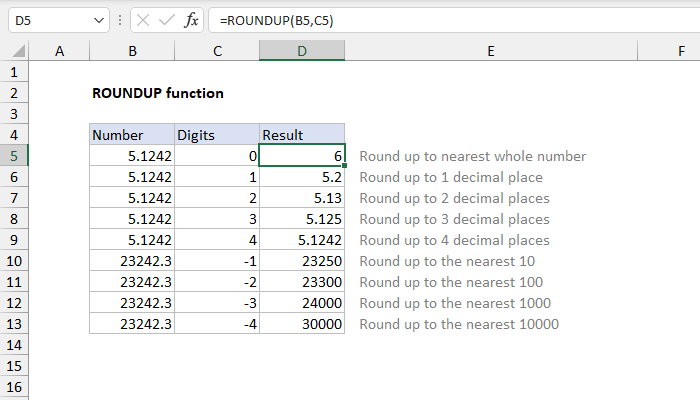Select row 14 header
Image resolution: width=700 pixels, height=400 pixels.
click(14, 345)
